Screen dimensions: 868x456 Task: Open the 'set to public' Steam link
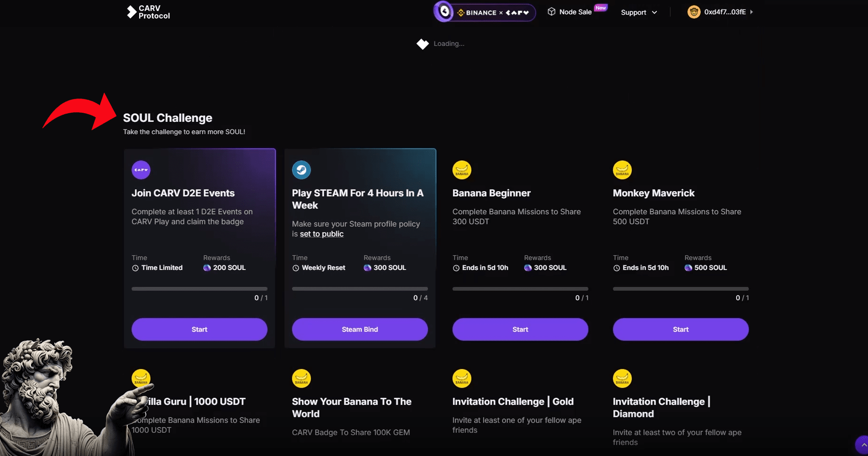tap(321, 234)
